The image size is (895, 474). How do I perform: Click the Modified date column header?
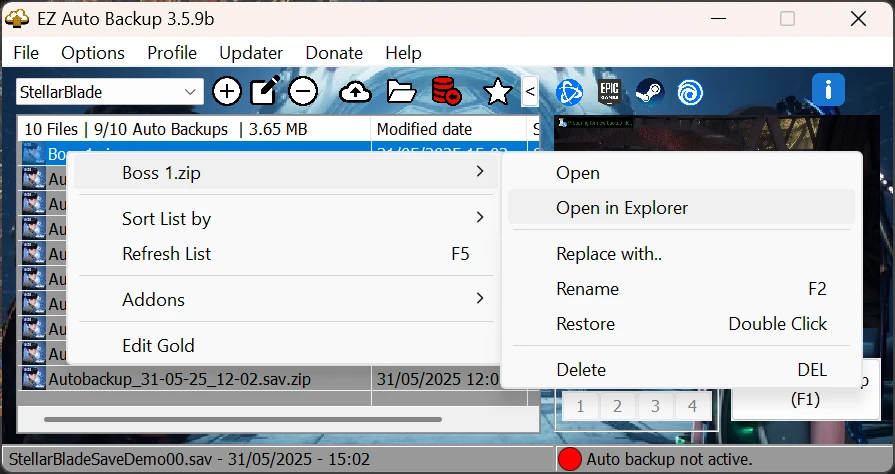click(450, 129)
